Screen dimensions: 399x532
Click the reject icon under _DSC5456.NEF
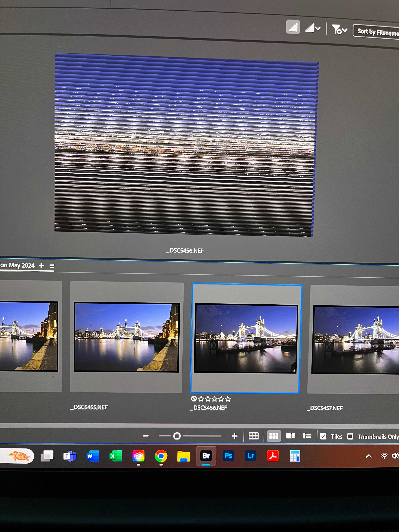coord(194,398)
